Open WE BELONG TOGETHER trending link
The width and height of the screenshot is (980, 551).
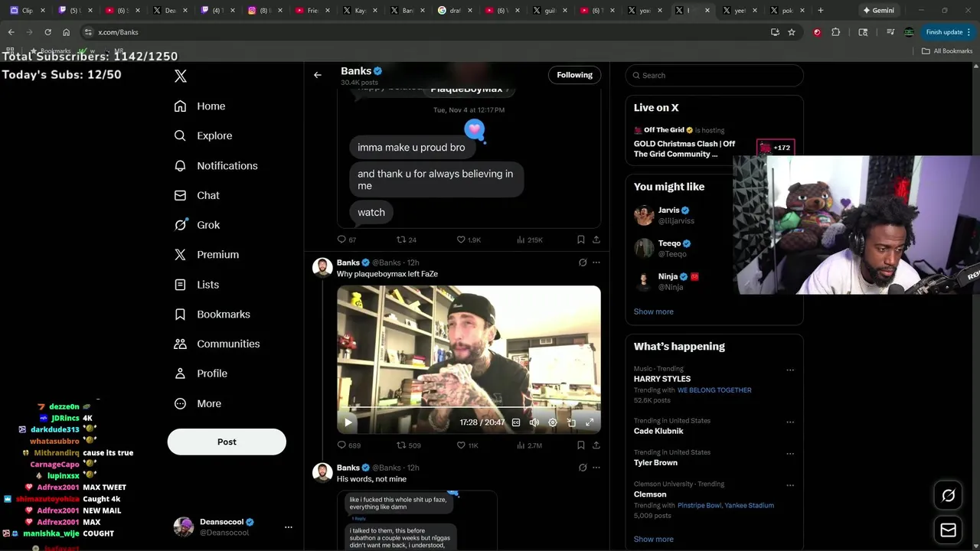[x=714, y=390]
